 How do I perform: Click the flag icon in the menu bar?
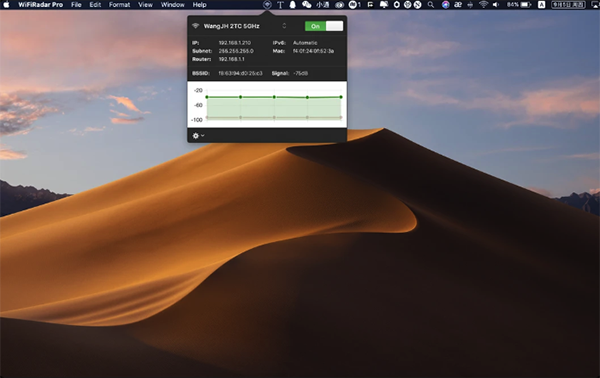coord(370,5)
